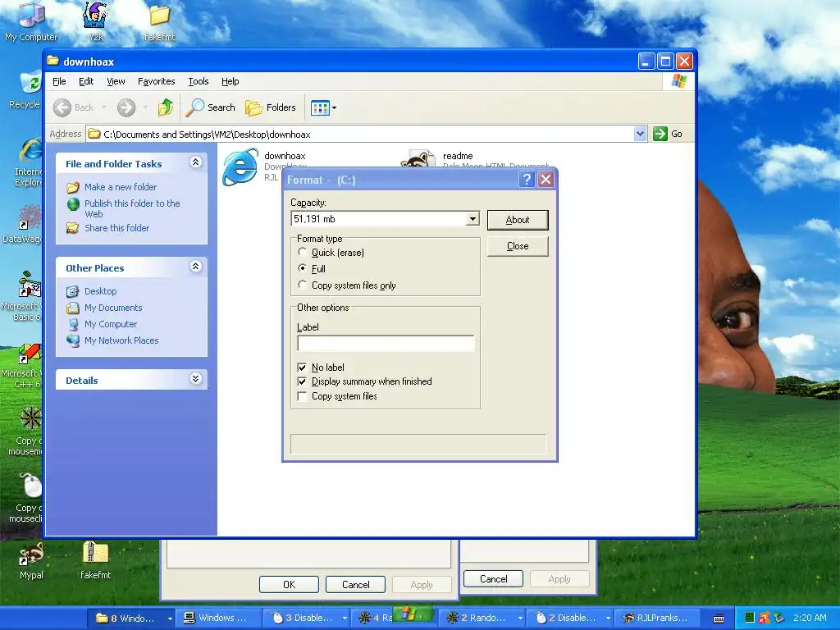Open My Documents in Other Places
Image resolution: width=840 pixels, height=630 pixels.
tap(113, 308)
